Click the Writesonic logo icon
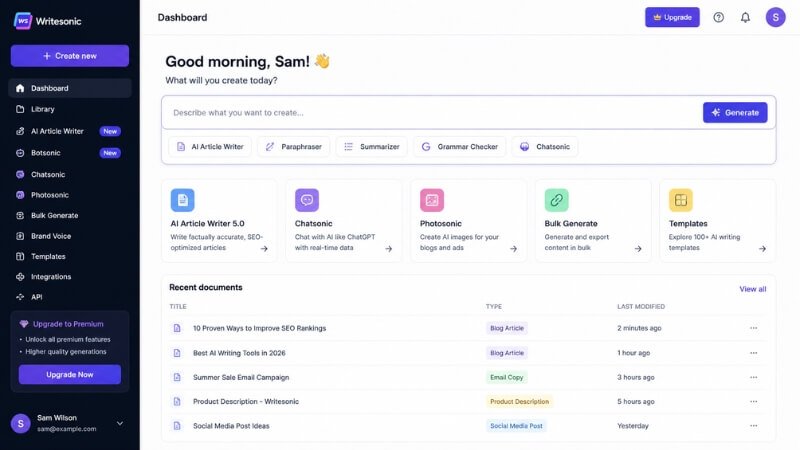The height and width of the screenshot is (450, 800). 22,21
